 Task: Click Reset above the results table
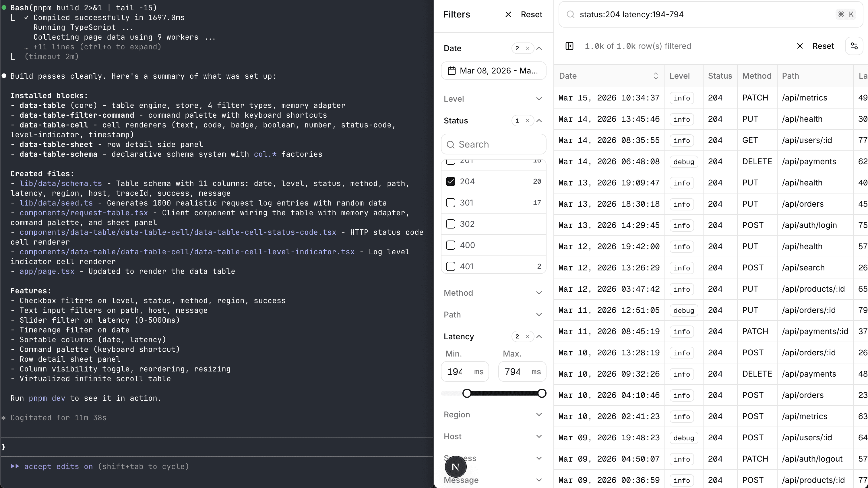(823, 46)
